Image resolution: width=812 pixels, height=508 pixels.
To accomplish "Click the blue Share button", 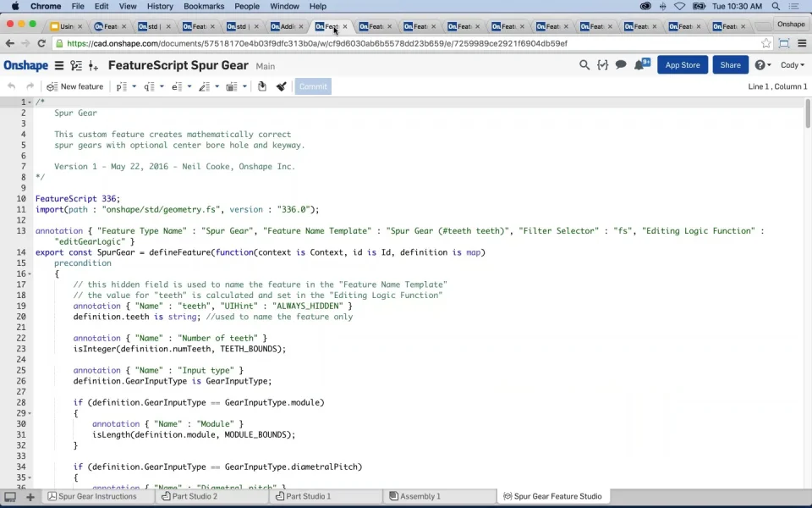I will click(x=730, y=65).
